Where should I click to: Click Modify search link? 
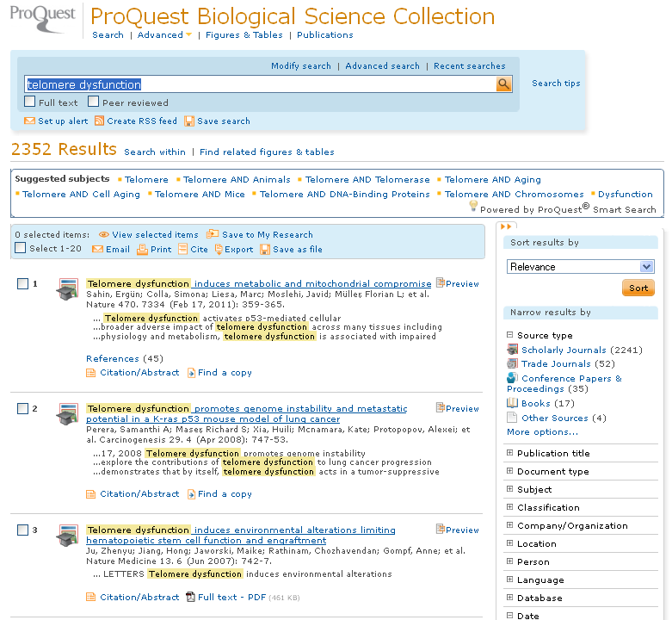pyautogui.click(x=301, y=66)
